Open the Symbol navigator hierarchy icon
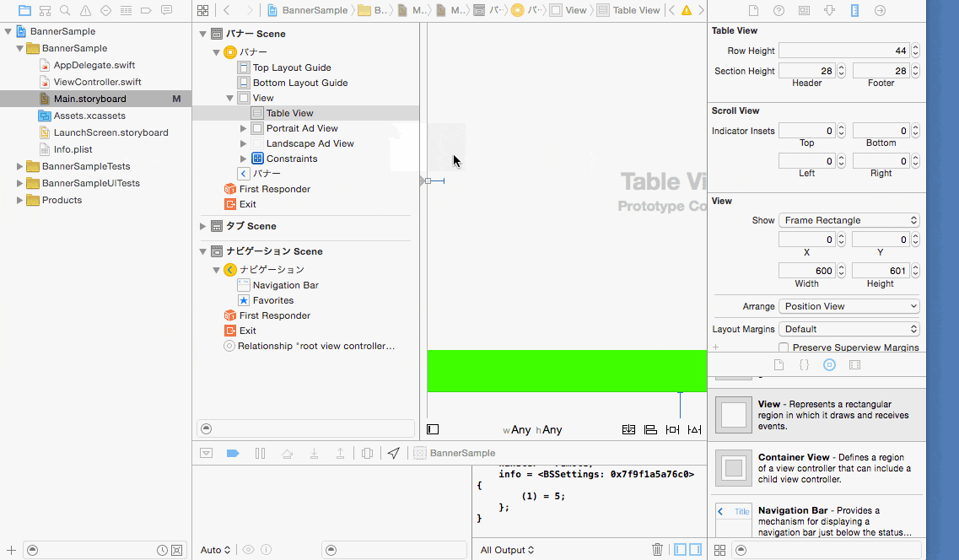 (x=45, y=10)
